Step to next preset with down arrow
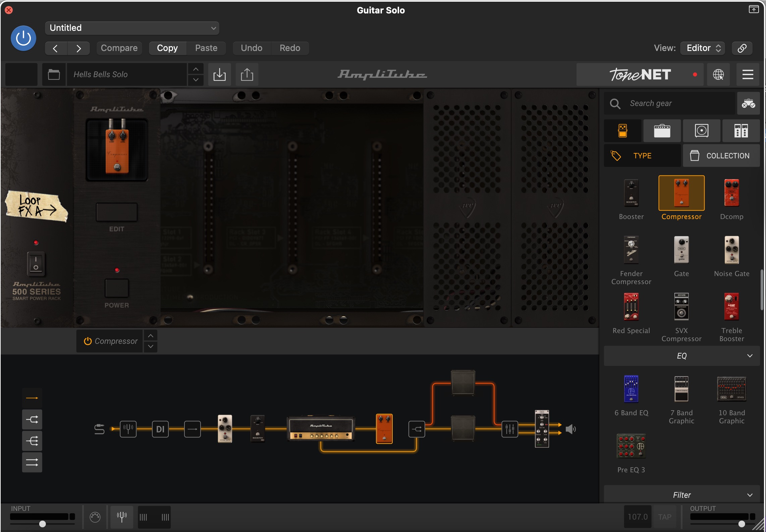Screen dimensions: 766x532 [196, 80]
